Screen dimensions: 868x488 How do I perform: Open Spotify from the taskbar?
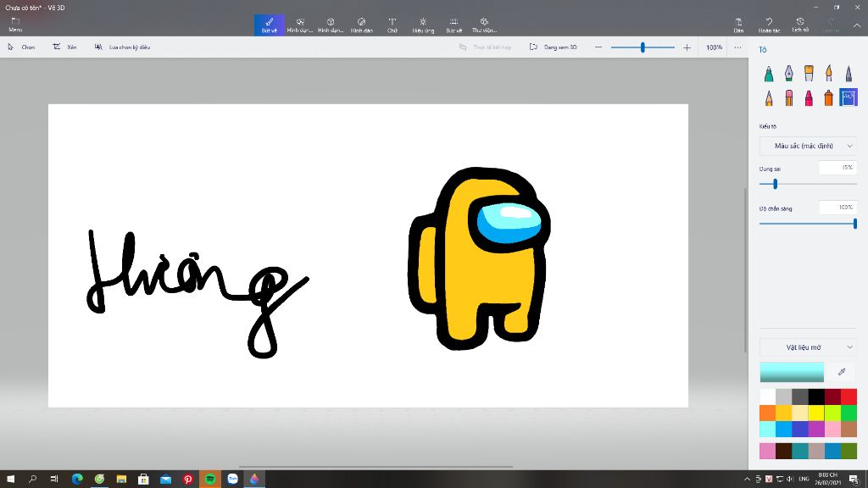(210, 480)
